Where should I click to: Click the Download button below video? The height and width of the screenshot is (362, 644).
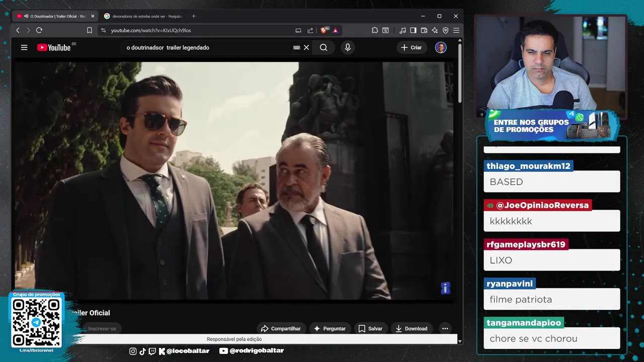coord(412,328)
